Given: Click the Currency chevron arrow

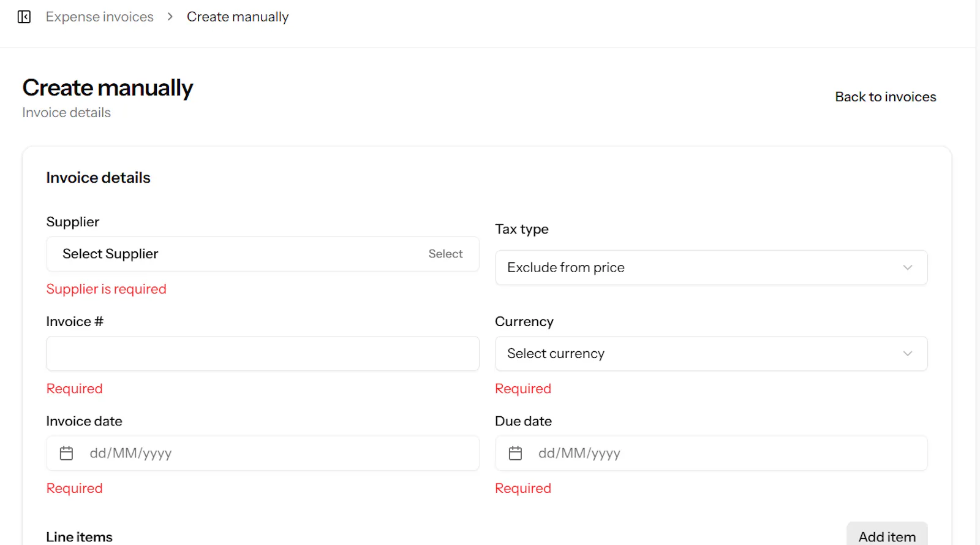Looking at the screenshot, I should pos(908,354).
